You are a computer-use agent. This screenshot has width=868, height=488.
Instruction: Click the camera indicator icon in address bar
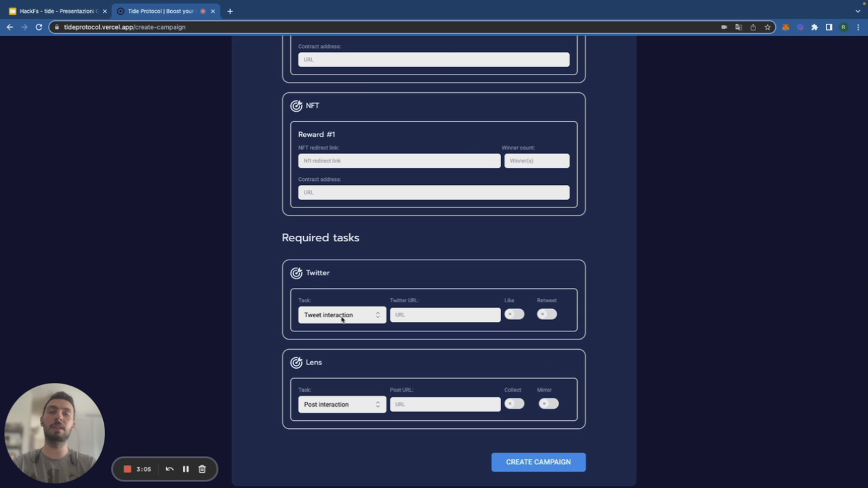[724, 27]
